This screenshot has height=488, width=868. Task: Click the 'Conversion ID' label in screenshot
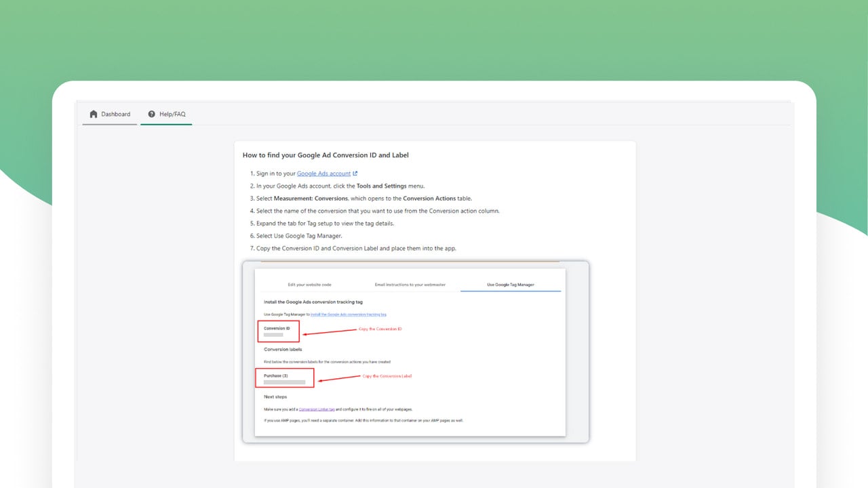click(277, 328)
